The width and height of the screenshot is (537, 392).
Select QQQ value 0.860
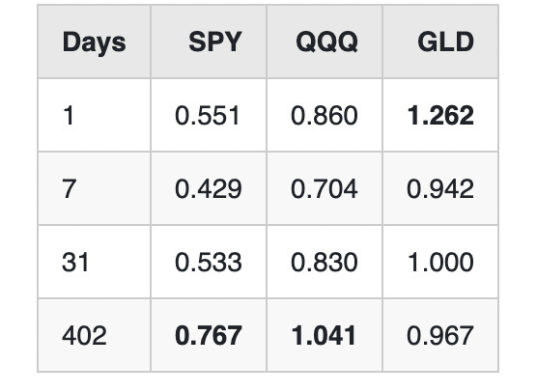coord(325,115)
